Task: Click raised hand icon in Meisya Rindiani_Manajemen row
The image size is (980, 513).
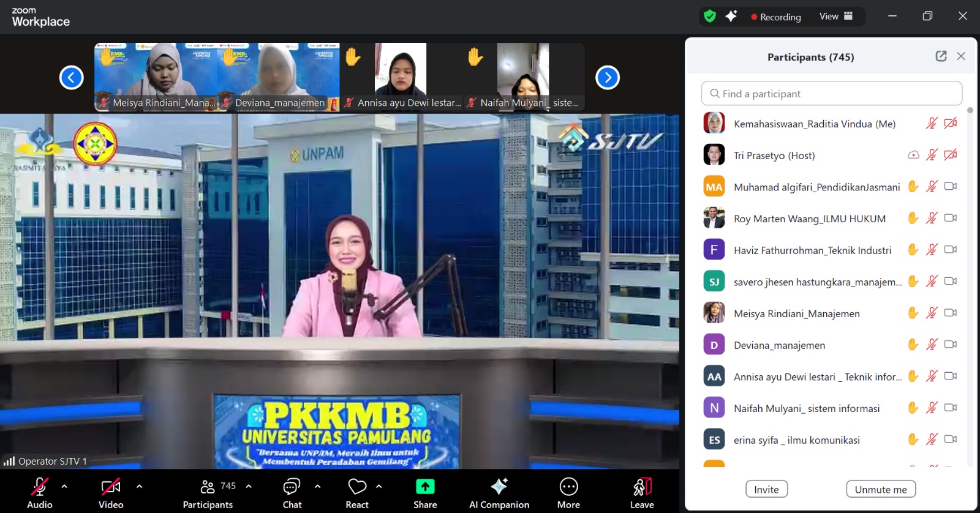Action: pos(913,313)
